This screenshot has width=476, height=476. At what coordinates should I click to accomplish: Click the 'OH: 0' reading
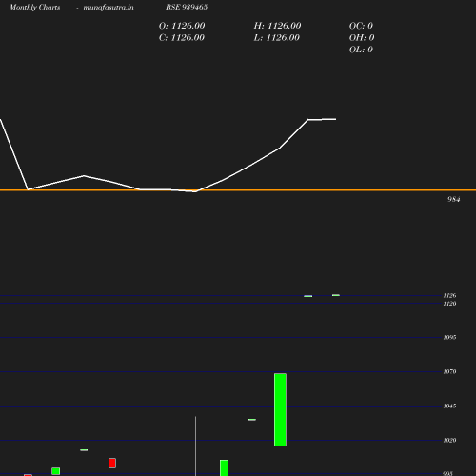pyautogui.click(x=362, y=38)
